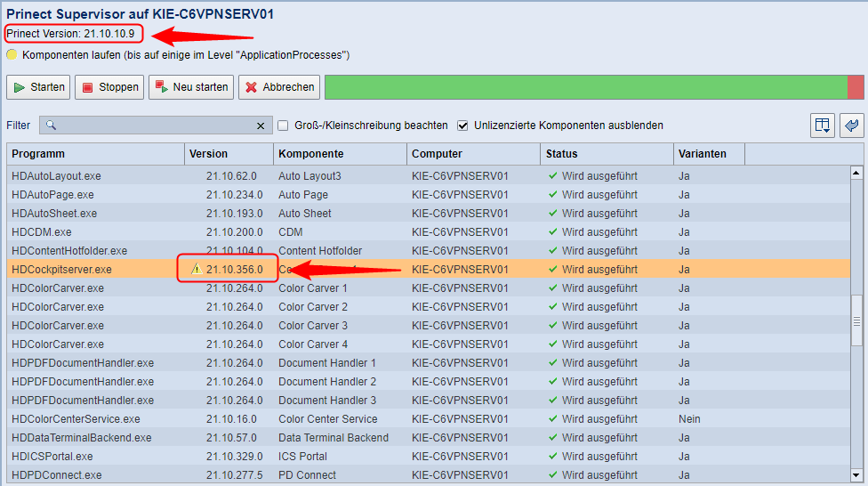The width and height of the screenshot is (868, 486).
Task: Click the yellow warning icon beside 21.10.356.0
Action: pos(197,270)
